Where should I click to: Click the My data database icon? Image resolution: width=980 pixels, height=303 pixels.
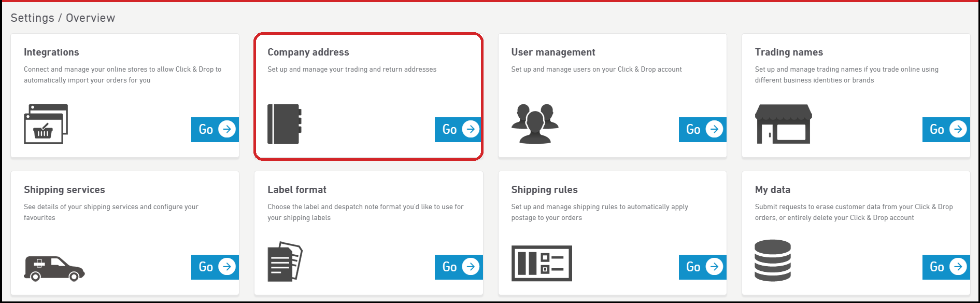coord(773,260)
